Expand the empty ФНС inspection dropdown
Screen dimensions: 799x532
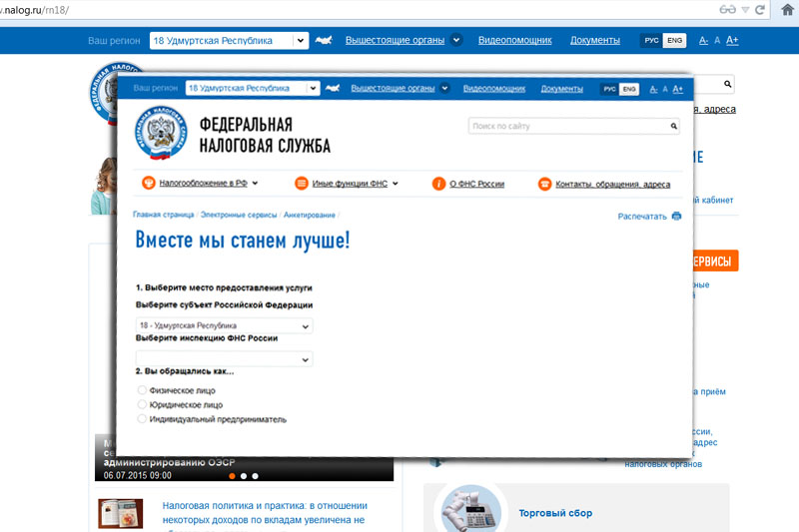(224, 358)
